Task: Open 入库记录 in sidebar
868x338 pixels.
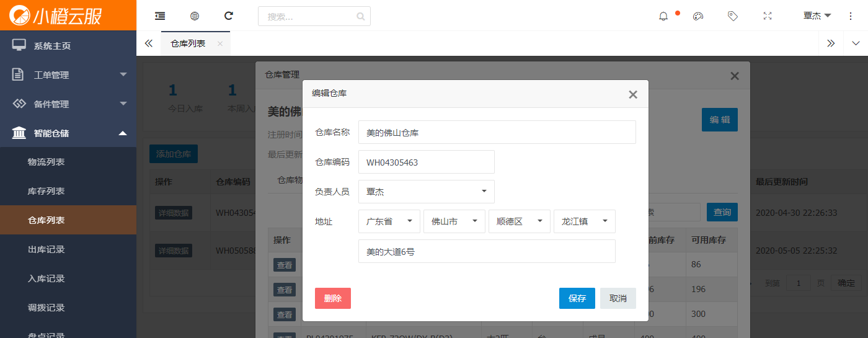Action: (x=68, y=278)
